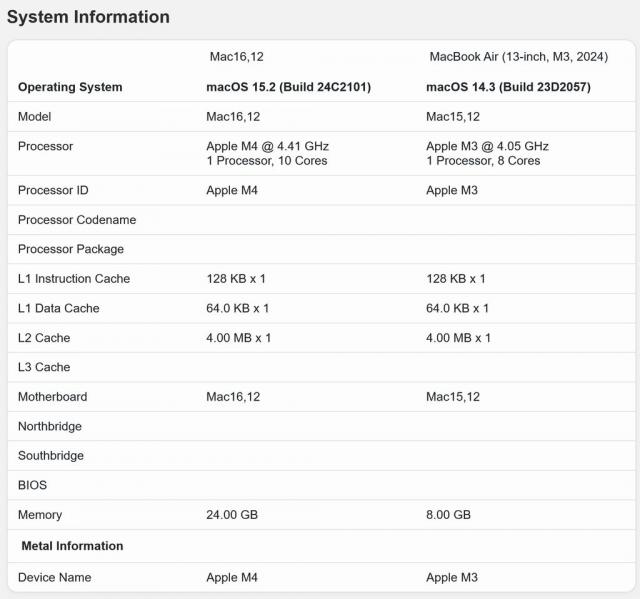
Task: Click the System Information heading
Action: pyautogui.click(x=88, y=17)
